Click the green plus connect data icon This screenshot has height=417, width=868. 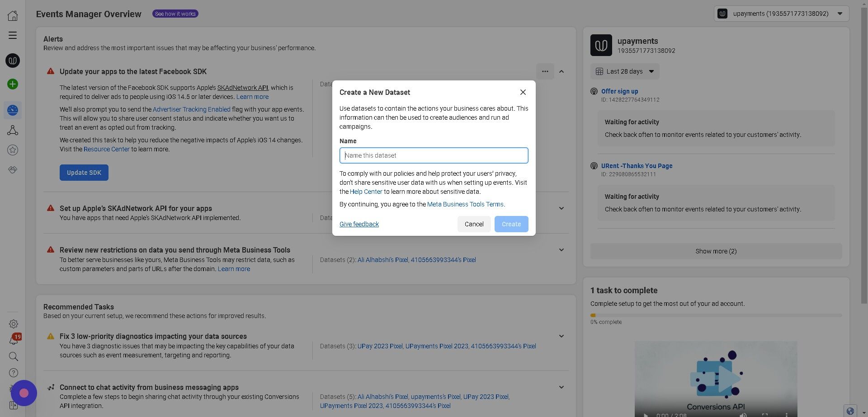[13, 84]
